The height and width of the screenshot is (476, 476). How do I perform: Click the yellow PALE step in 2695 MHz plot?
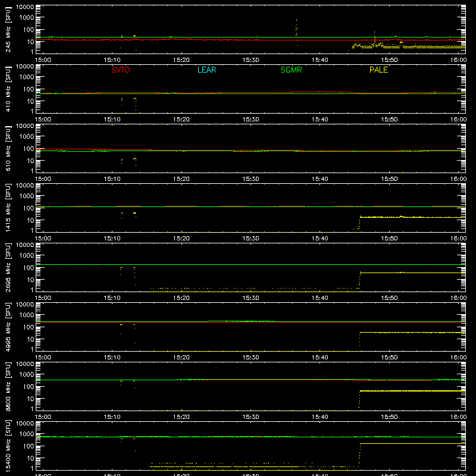point(360,278)
